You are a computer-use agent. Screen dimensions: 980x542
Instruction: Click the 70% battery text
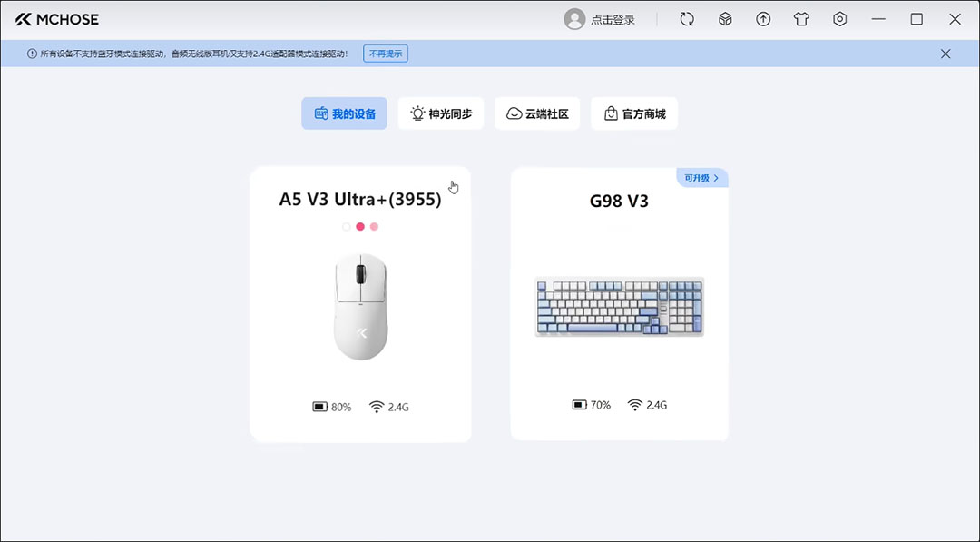(601, 405)
